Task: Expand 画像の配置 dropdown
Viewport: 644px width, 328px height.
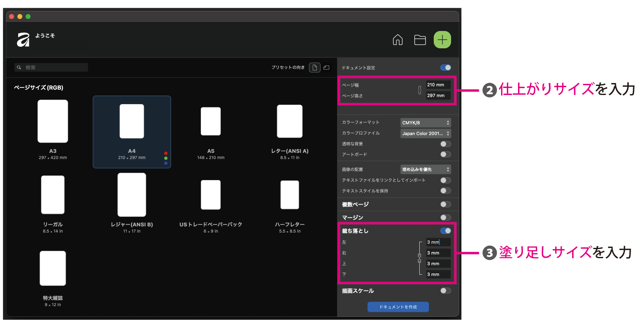Action: (425, 169)
